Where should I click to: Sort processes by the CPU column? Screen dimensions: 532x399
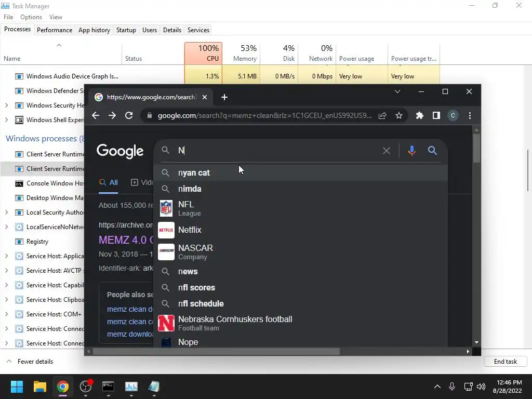pyautogui.click(x=204, y=54)
